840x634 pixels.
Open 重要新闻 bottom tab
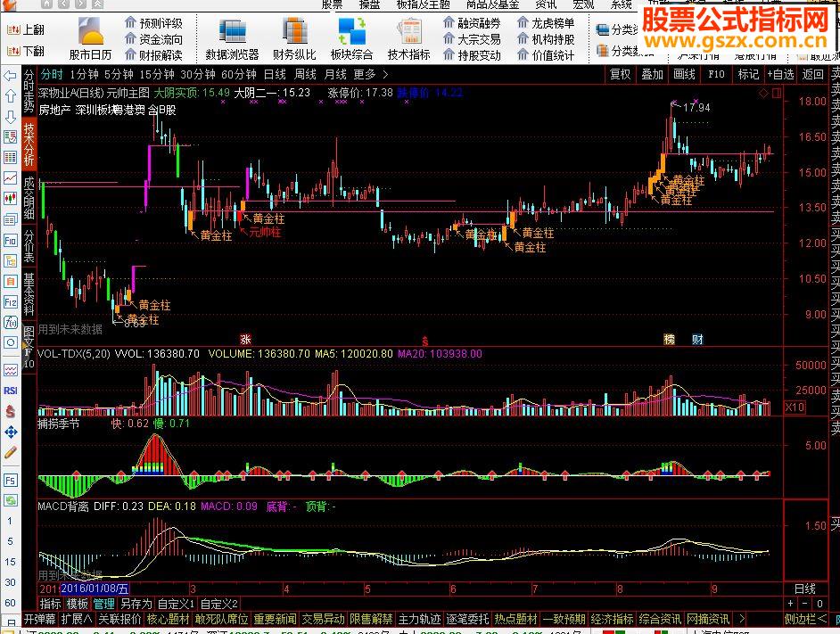[275, 619]
